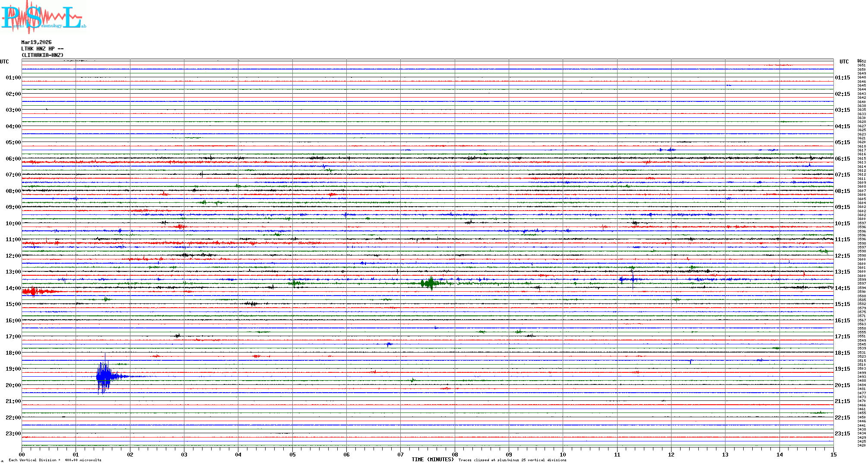Click the green seismic burst near minute 07.5
Viewport: 868px width, 466px height.
pos(430,283)
